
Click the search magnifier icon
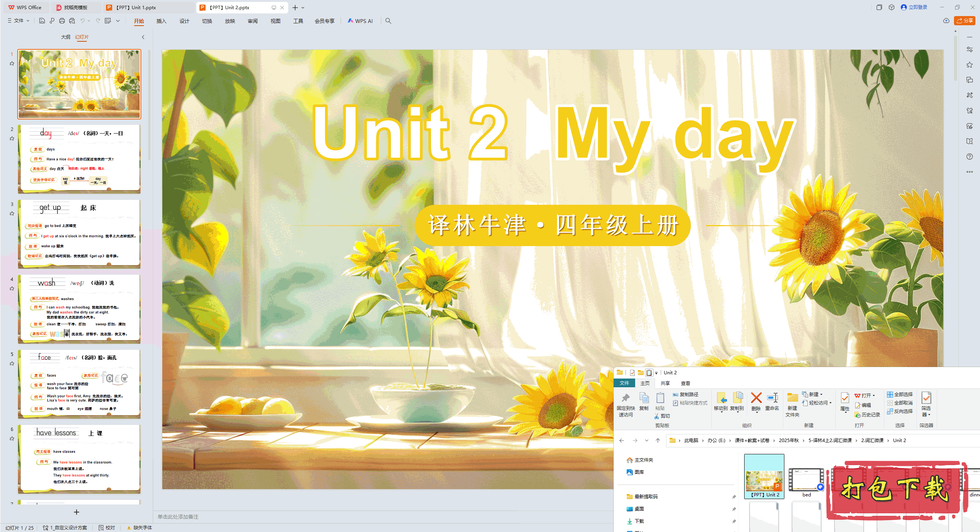tap(388, 21)
